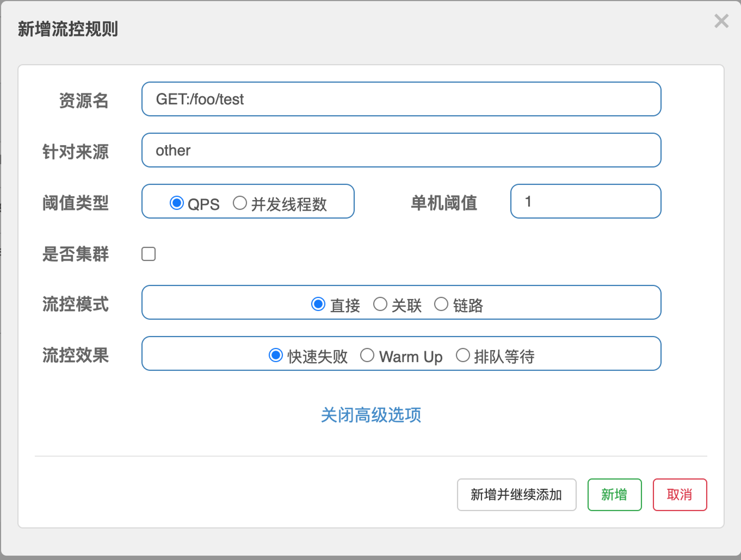Viewport: 741px width, 560px height.
Task: Click the 单机阈值 label text
Action: (x=444, y=203)
